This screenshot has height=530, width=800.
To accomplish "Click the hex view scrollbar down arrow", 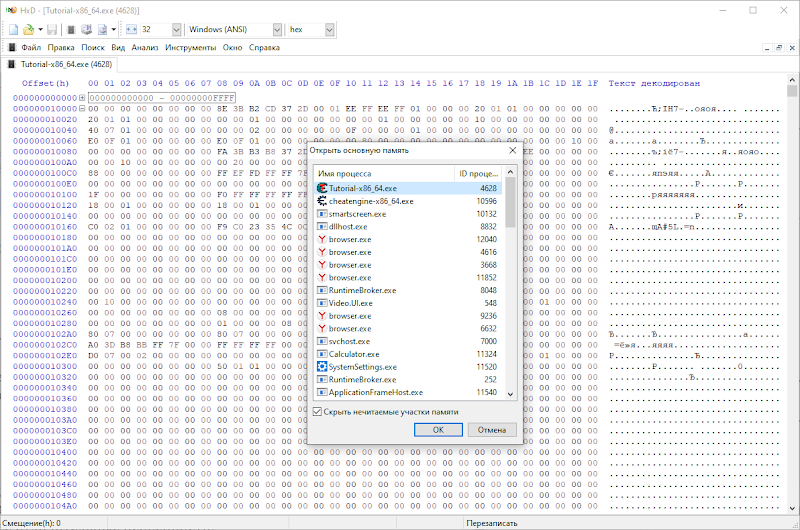I will tap(792, 508).
